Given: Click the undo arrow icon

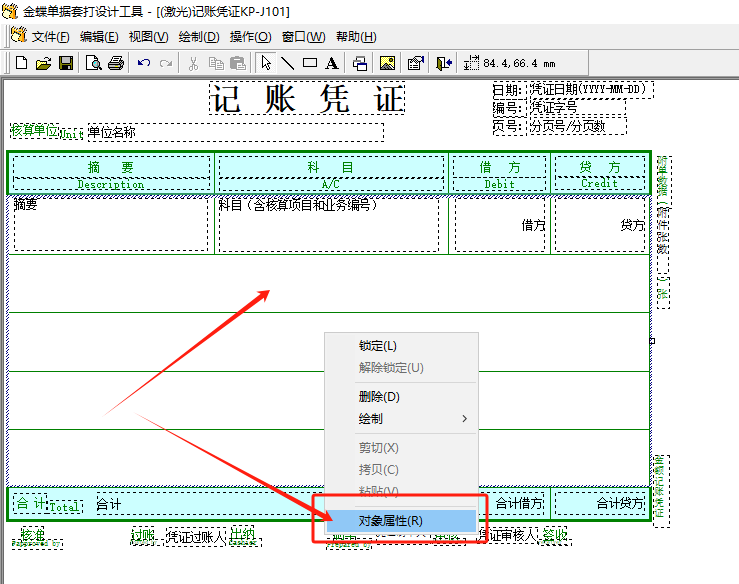Looking at the screenshot, I should (144, 63).
